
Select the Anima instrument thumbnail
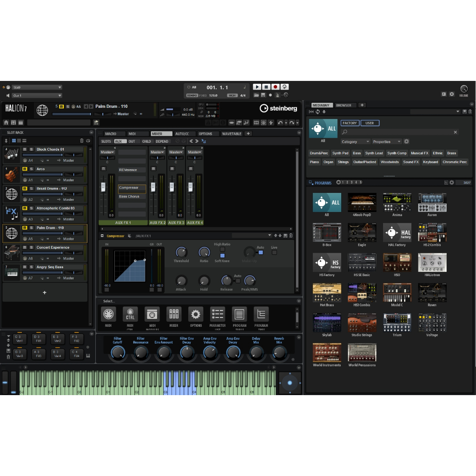click(397, 203)
